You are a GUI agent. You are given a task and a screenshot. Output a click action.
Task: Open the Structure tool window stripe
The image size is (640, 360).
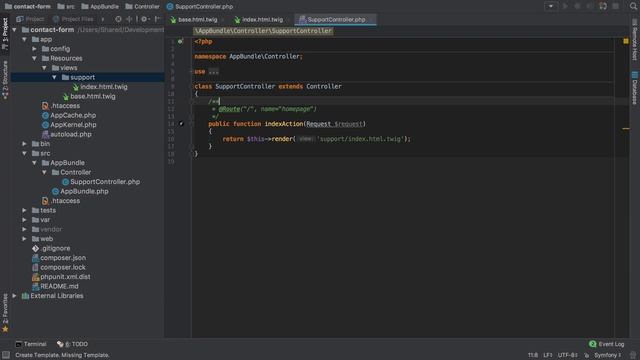click(x=5, y=80)
